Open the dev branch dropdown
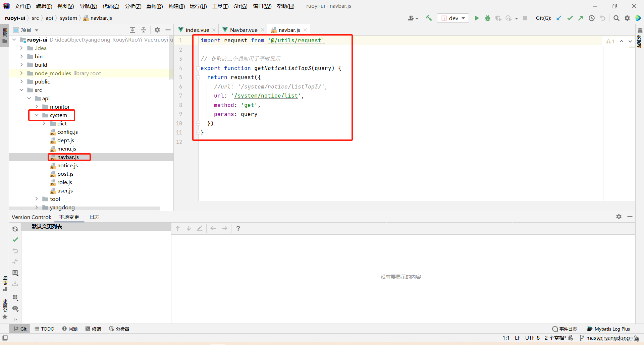This screenshot has width=644, height=345. pos(453,18)
